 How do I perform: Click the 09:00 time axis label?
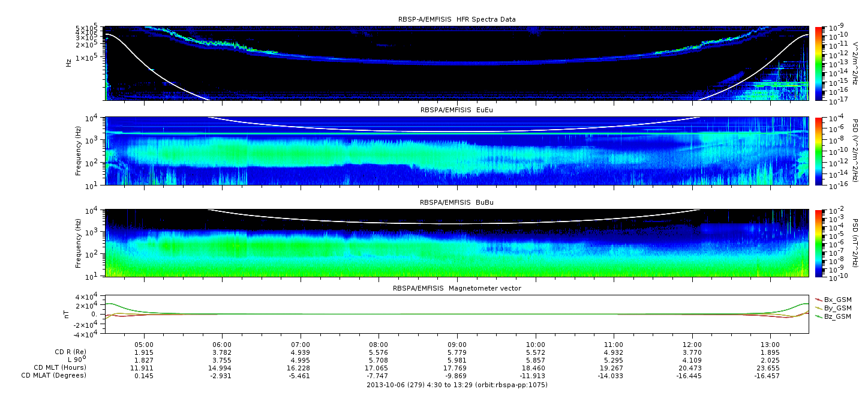point(457,345)
